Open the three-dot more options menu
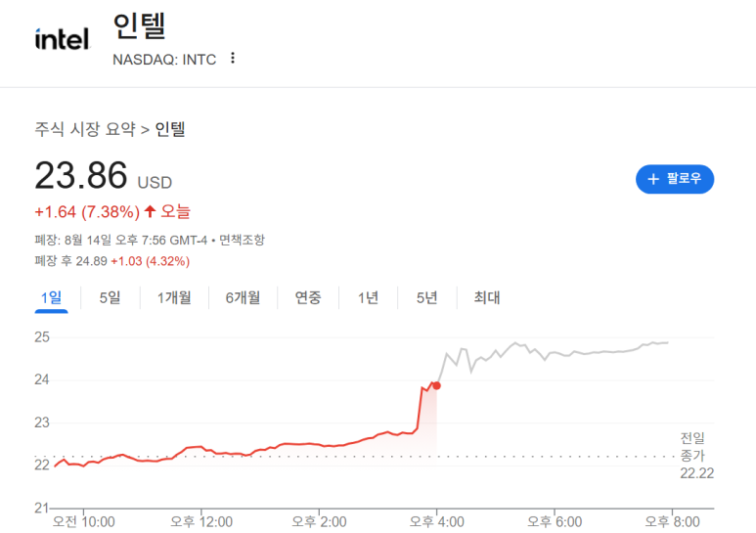756x533 pixels. point(233,58)
